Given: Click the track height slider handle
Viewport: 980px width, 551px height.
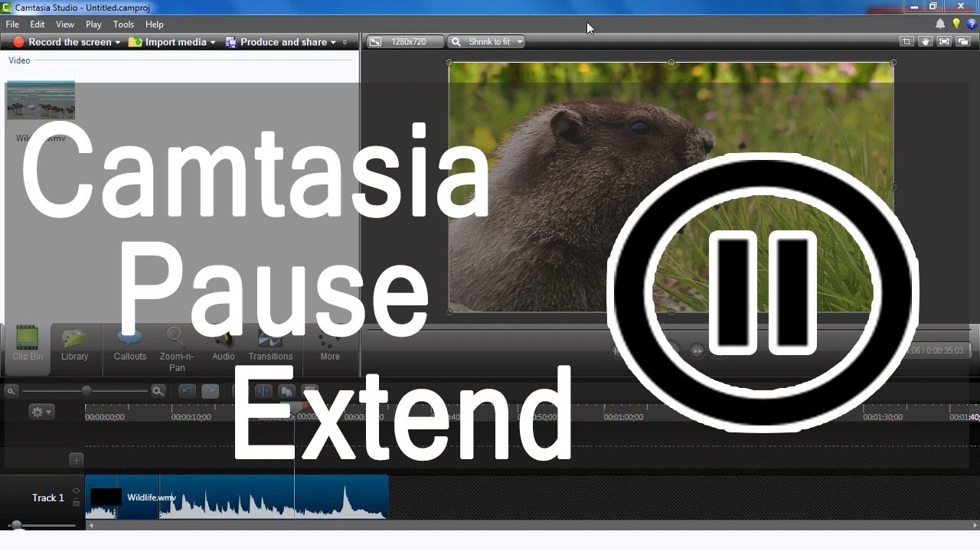Looking at the screenshot, I should tap(16, 526).
